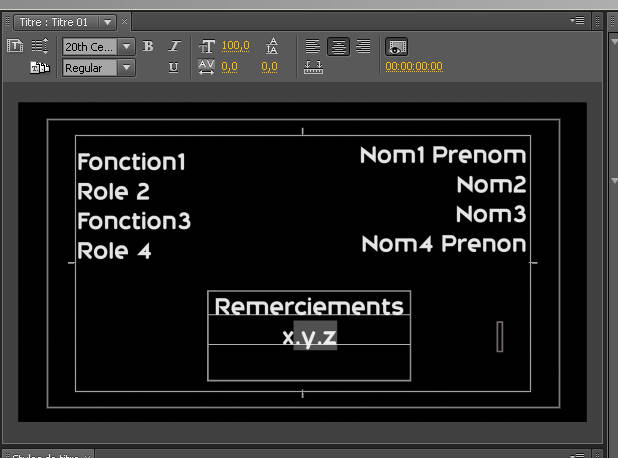The width and height of the screenshot is (618, 458).
Task: Click the New Title Based on Current icon
Action: [x=15, y=46]
